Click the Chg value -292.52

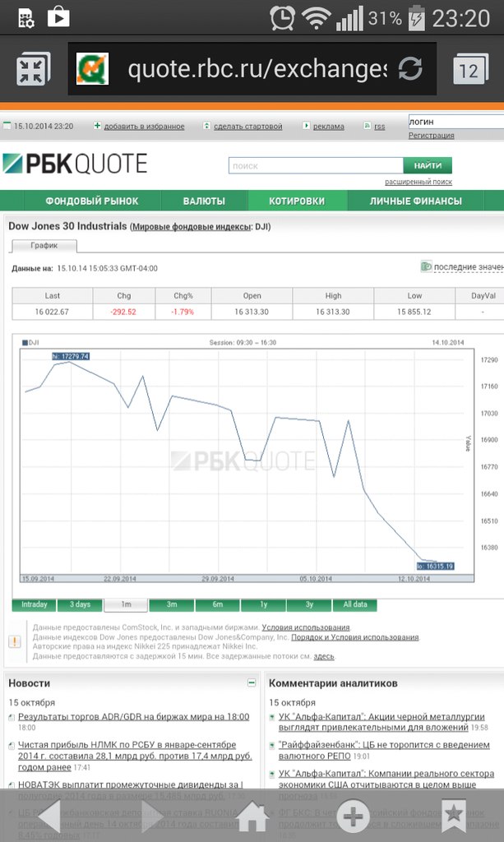pos(123,312)
